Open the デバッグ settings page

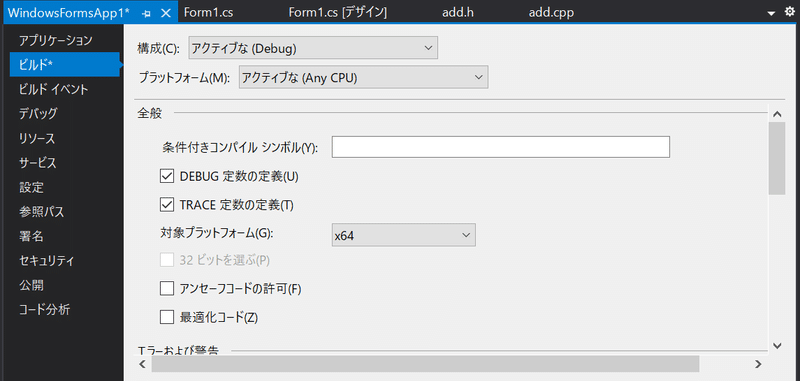click(x=38, y=113)
